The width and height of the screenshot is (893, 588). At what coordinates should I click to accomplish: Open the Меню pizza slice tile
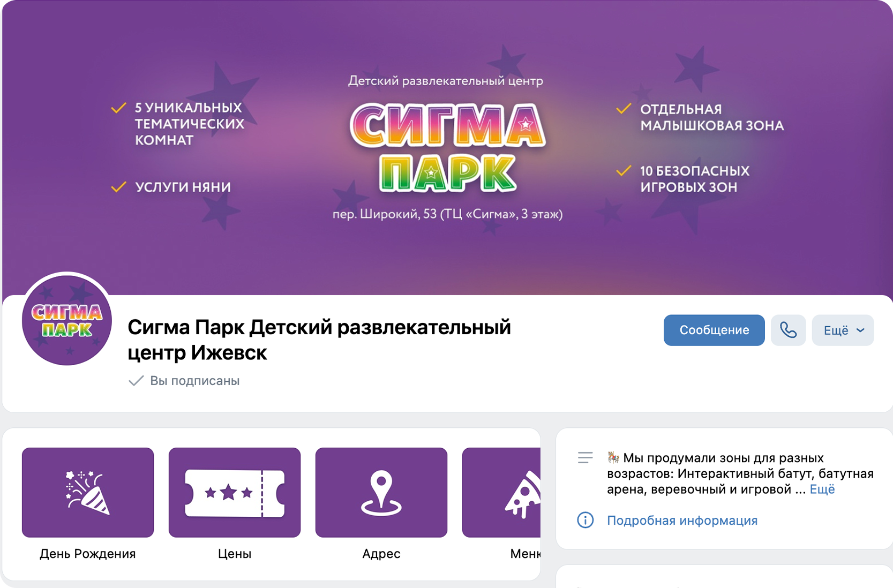[501, 492]
